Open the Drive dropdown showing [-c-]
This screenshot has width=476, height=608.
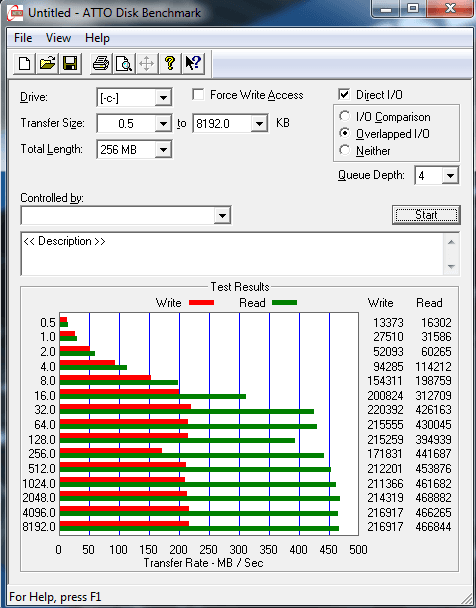(163, 97)
